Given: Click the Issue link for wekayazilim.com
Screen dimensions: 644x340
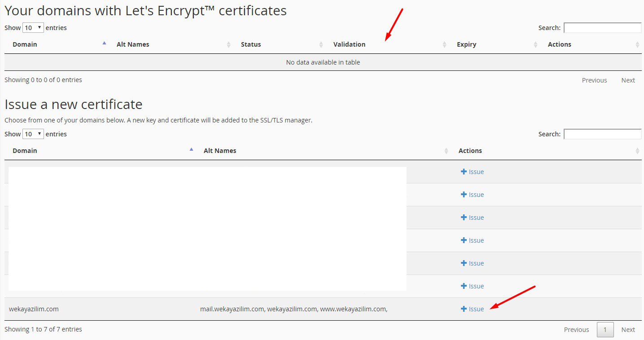Looking at the screenshot, I should pos(476,309).
